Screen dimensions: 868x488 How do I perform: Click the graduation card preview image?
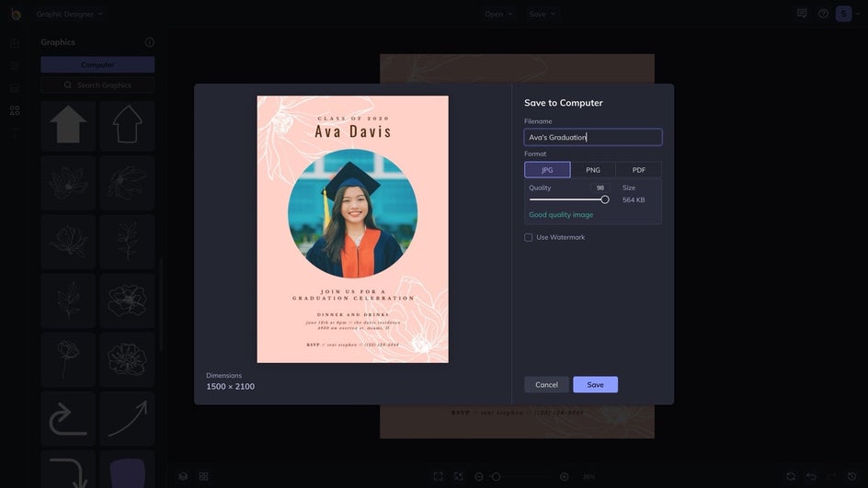(353, 230)
